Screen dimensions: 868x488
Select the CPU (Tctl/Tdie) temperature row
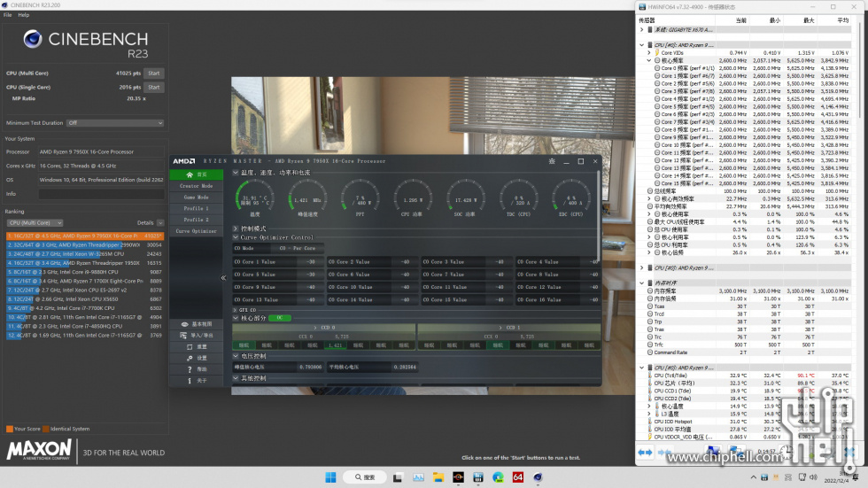[745, 376]
